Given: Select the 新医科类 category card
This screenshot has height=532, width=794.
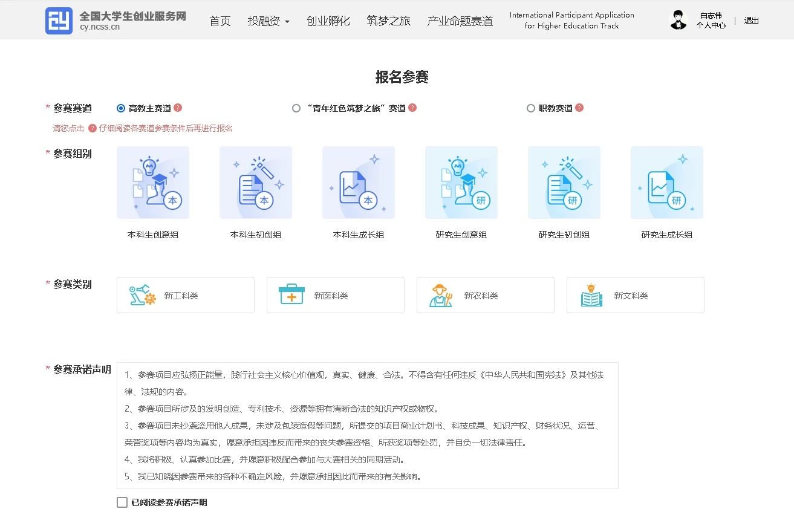Looking at the screenshot, I should (336, 295).
